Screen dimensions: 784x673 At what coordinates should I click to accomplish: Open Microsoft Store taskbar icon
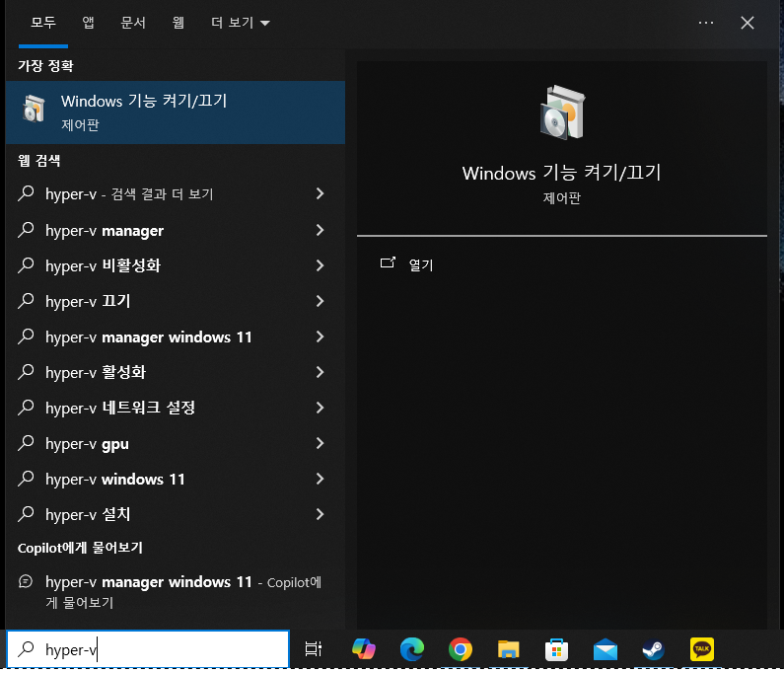[x=556, y=649]
